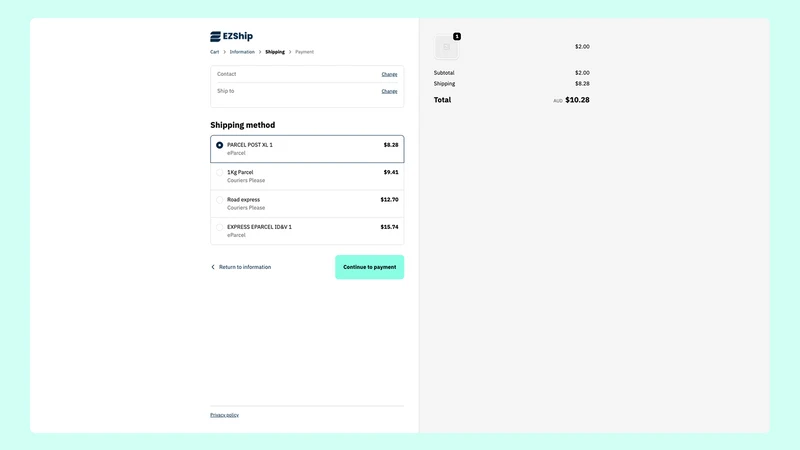Click the product thumbnail in order summary

pyautogui.click(x=446, y=47)
